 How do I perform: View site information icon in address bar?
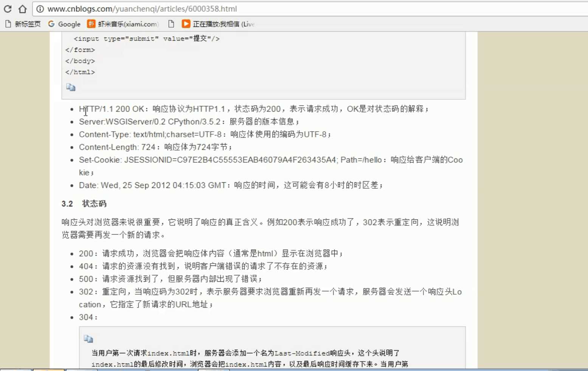(x=40, y=9)
